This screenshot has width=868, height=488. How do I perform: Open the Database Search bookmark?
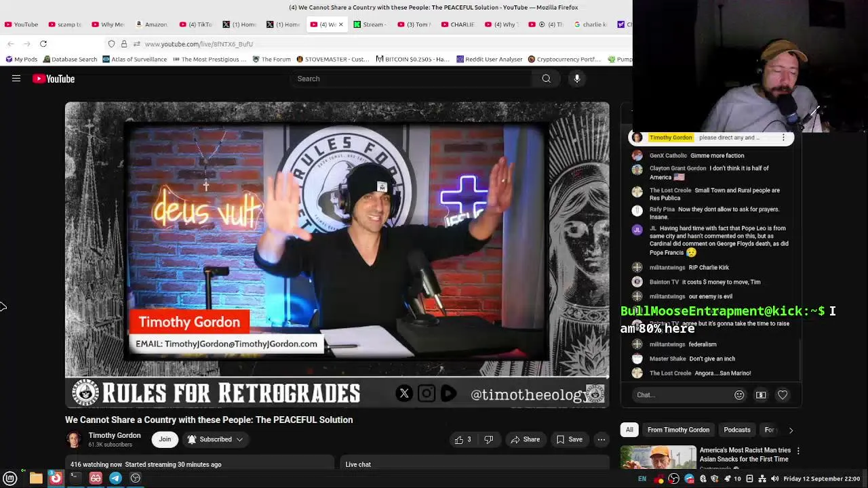[x=70, y=59]
